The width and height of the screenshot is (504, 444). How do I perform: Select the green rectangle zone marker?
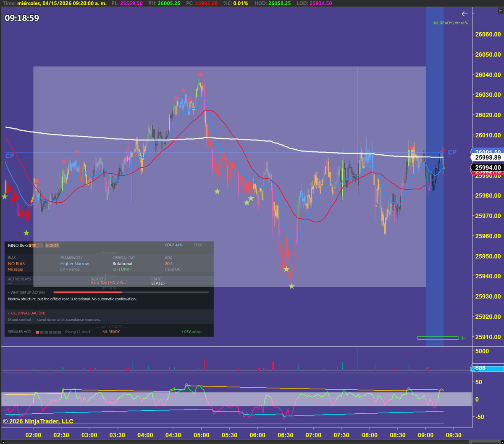click(438, 338)
